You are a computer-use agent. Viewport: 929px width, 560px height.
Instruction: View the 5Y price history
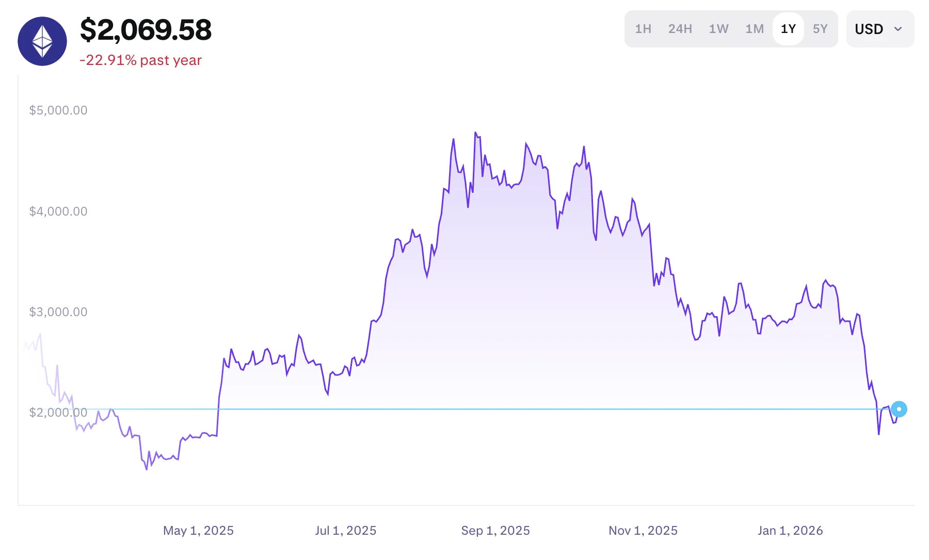click(x=820, y=29)
